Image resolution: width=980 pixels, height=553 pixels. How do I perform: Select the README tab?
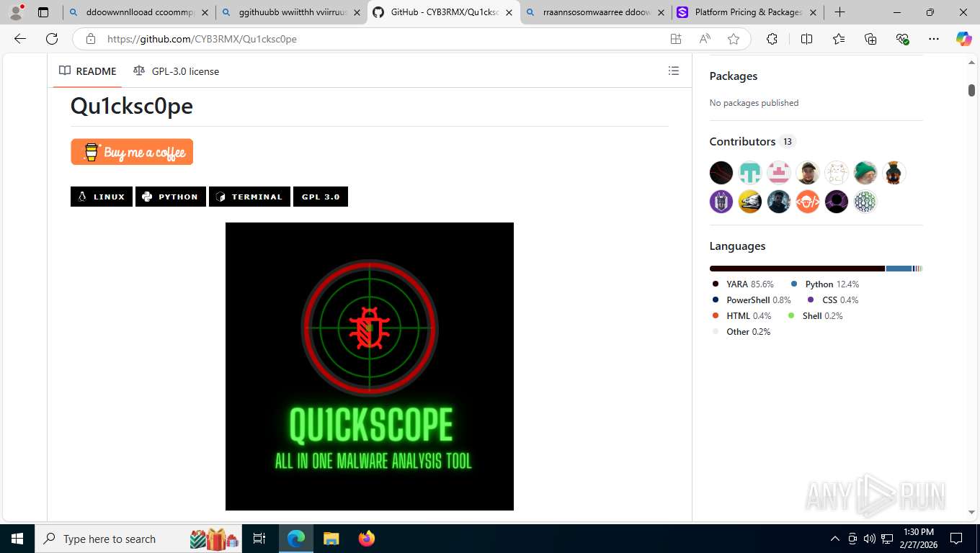pos(88,71)
